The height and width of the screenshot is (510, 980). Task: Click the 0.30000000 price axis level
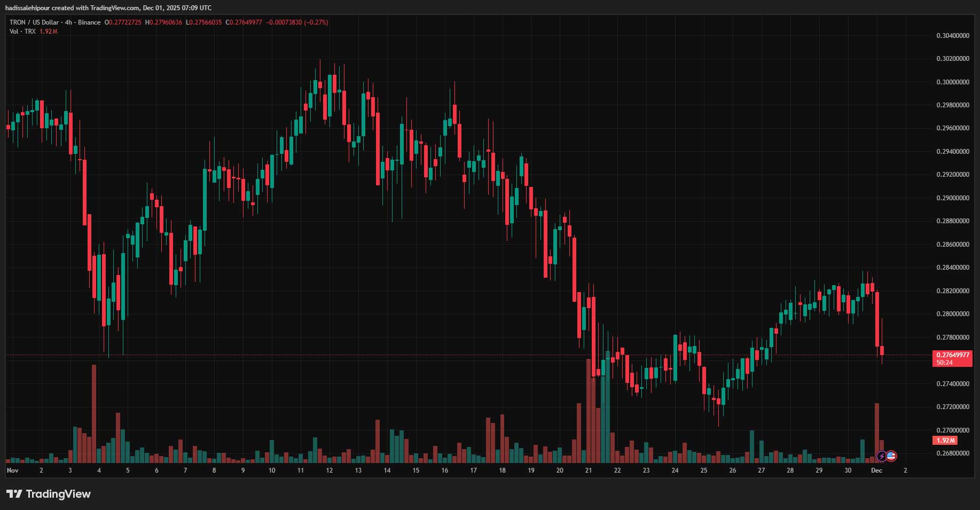[953, 82]
